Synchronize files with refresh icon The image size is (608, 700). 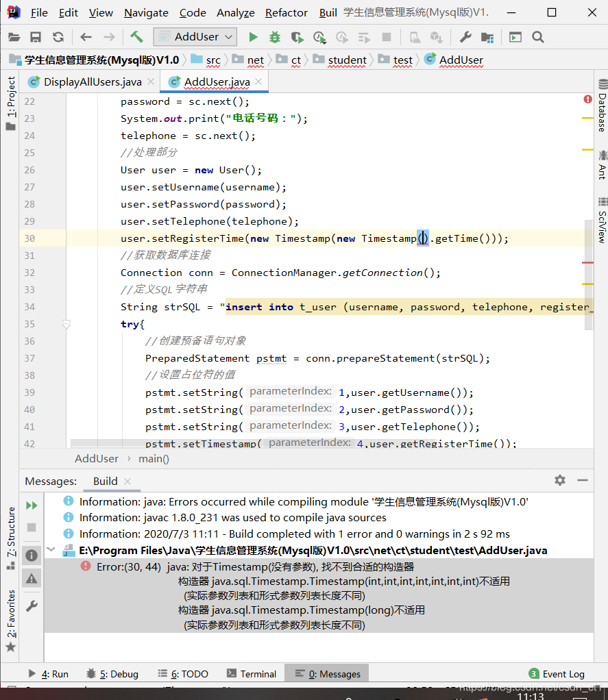[x=58, y=37]
